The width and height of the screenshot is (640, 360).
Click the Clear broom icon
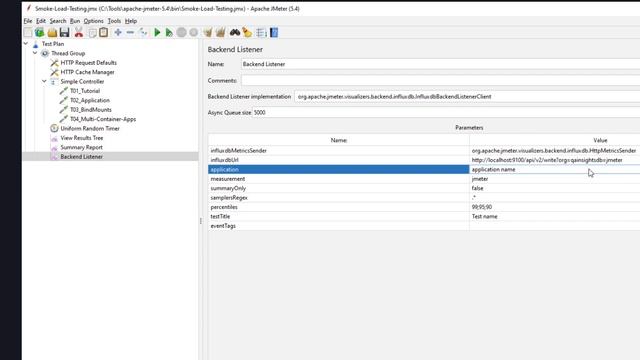click(x=208, y=33)
